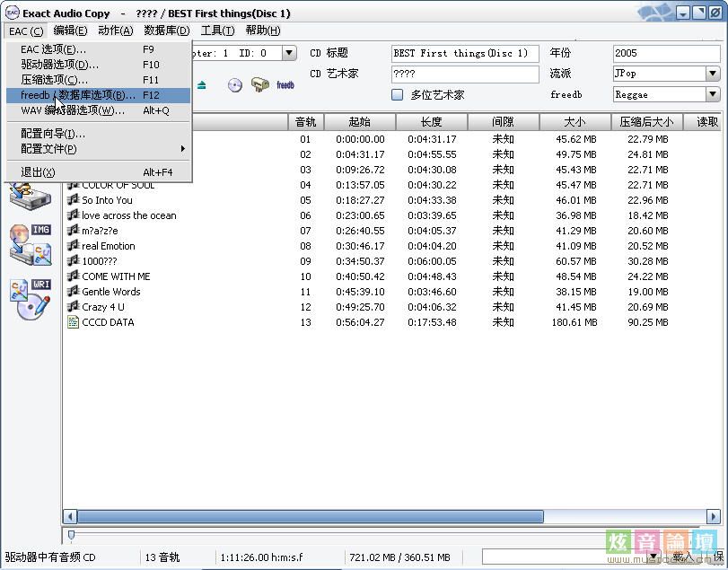Choose 驱动器选项(D)... from the menu

[99, 65]
